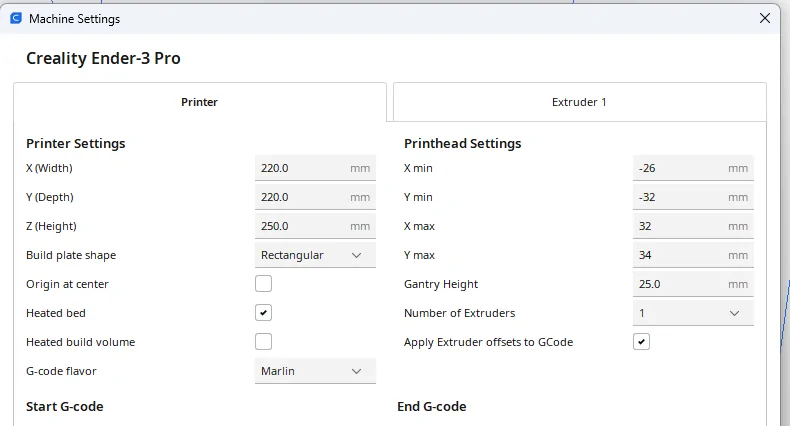Click the Printhead Settings heading
Viewport: 790px width, 426px height.
tap(463, 144)
